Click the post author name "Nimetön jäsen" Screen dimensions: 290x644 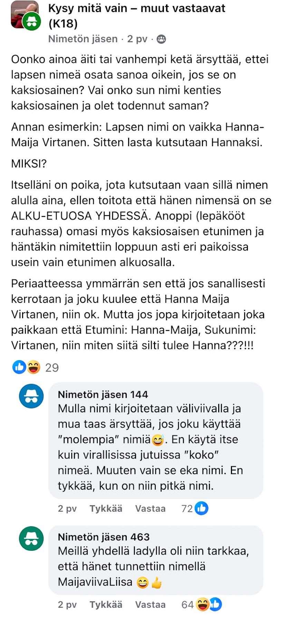[83, 39]
